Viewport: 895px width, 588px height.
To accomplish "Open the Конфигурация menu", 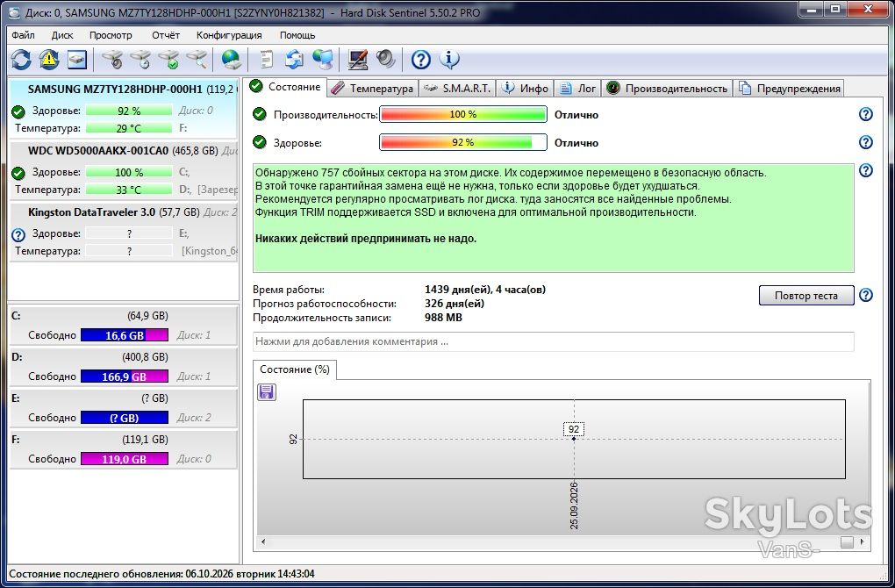I will click(229, 35).
